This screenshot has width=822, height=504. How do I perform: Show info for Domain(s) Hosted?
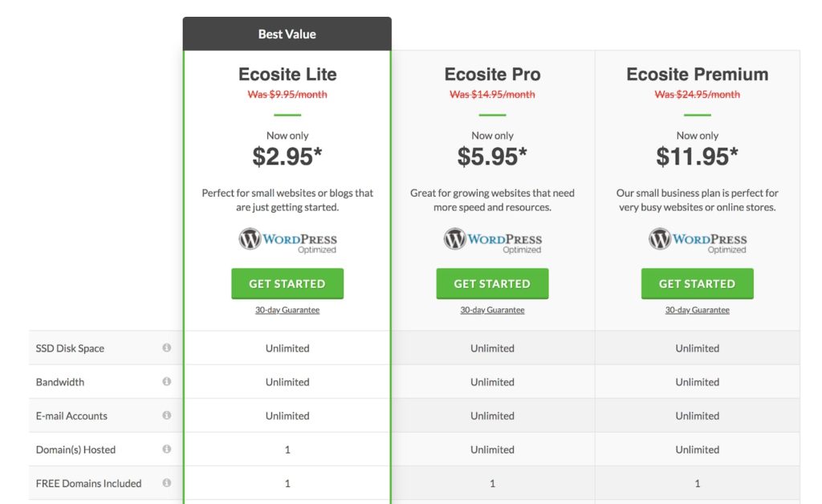(x=167, y=449)
